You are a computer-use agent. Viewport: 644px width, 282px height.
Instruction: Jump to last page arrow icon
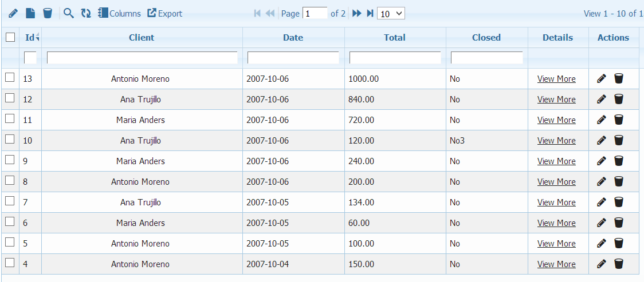[370, 13]
